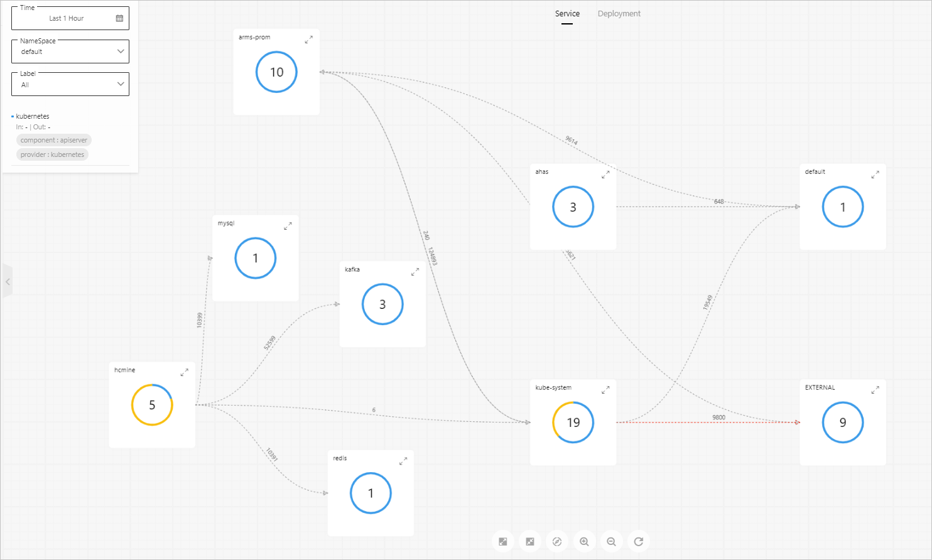
Task: Click the red edge label 9800
Action: (719, 417)
